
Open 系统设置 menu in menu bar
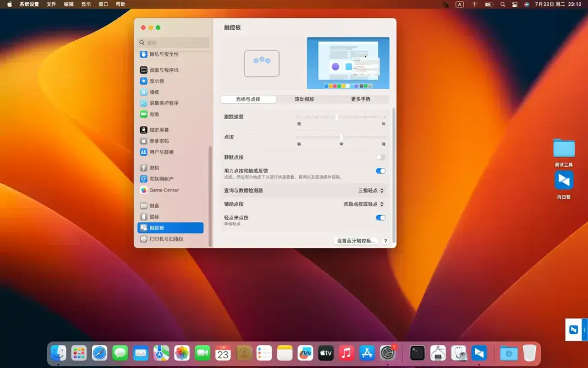pos(29,4)
